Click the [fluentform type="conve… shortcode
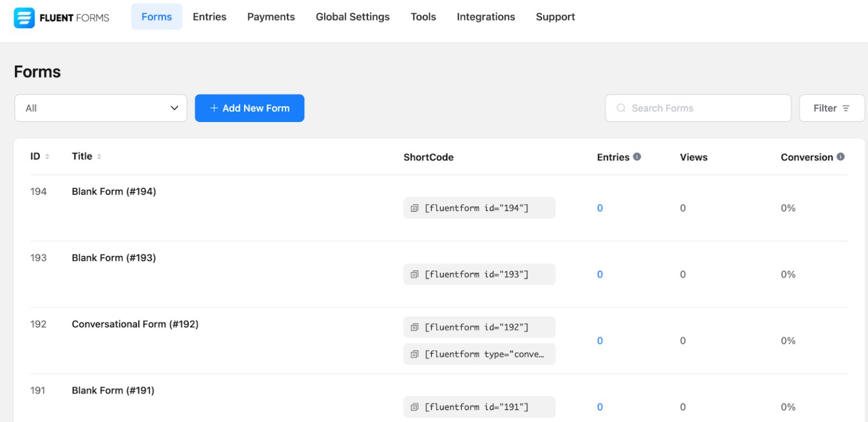Viewport: 868px width, 422px height. pos(479,354)
